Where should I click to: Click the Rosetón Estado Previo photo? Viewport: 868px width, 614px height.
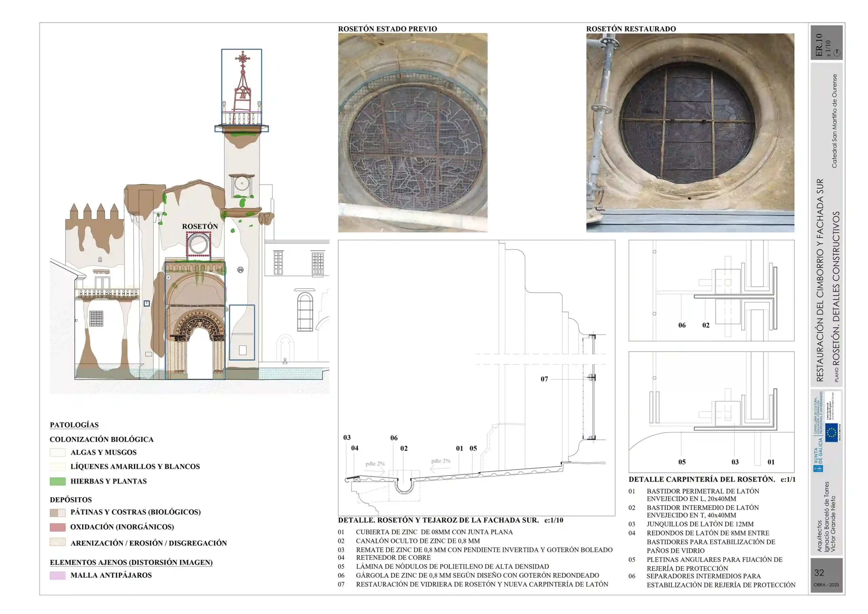[413, 132]
